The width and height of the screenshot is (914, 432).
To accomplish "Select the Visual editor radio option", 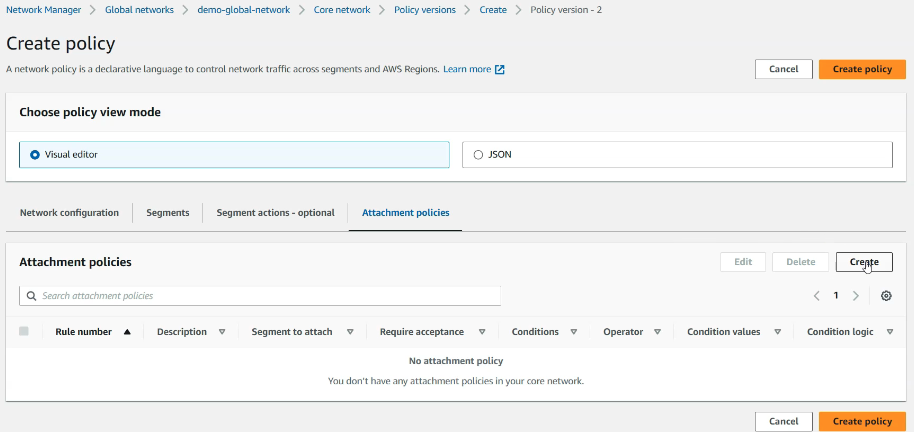I will click(36, 155).
